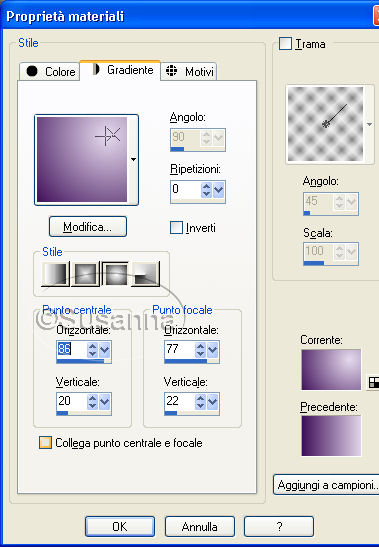Confirm with the OK button
The width and height of the screenshot is (379, 547).
120,526
